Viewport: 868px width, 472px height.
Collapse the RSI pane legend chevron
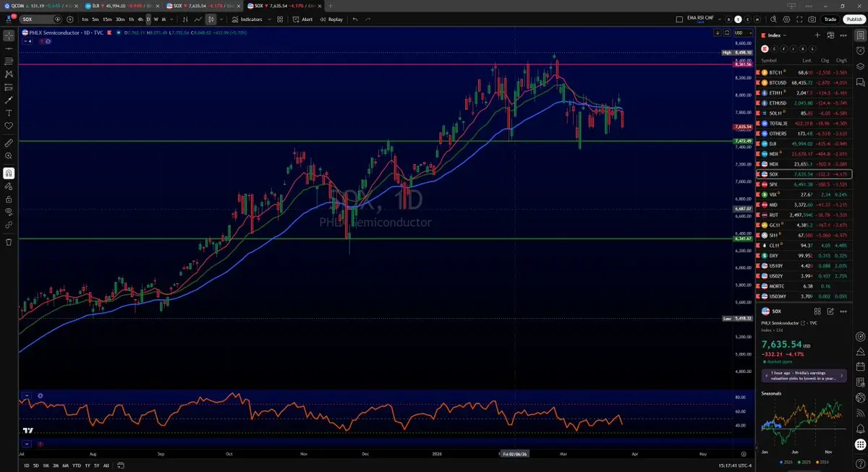27,395
